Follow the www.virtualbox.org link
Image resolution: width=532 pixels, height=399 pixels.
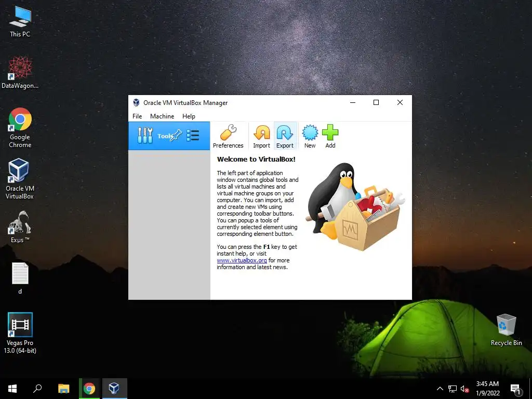click(x=242, y=260)
